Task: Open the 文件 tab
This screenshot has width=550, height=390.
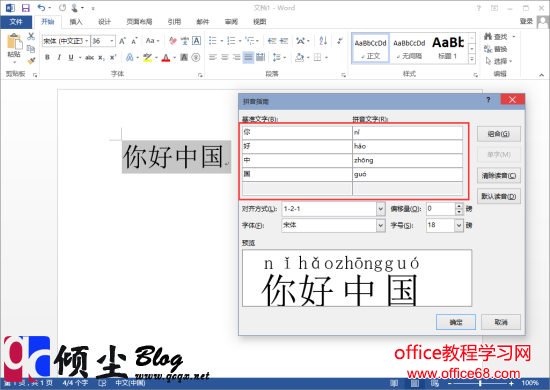Action: point(16,22)
